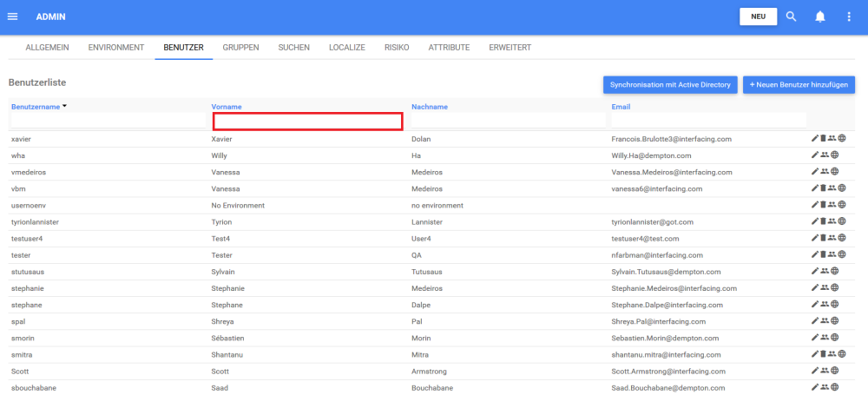Edit user wha with pencil icon

pyautogui.click(x=814, y=155)
